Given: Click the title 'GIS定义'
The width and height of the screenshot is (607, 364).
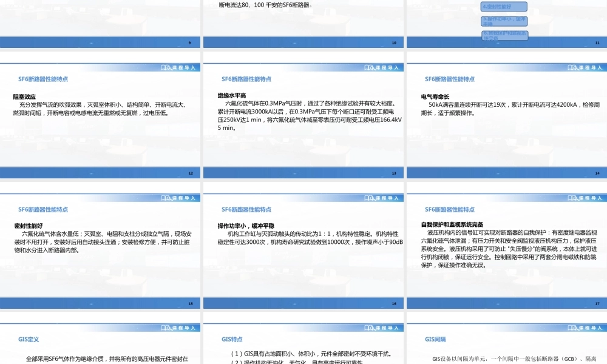Looking at the screenshot, I should [29, 339].
